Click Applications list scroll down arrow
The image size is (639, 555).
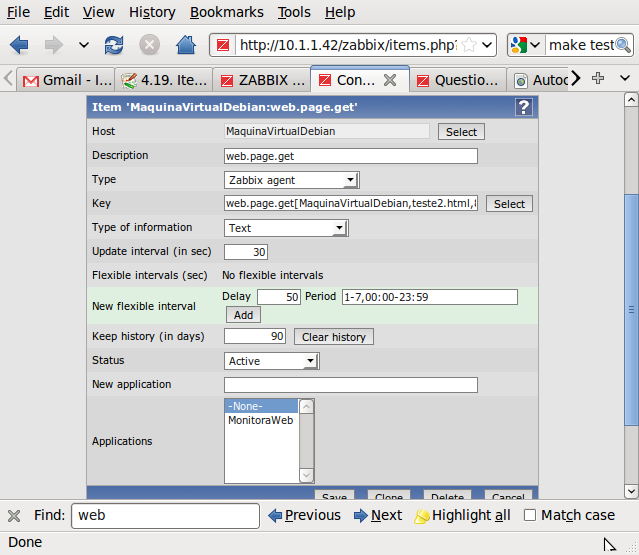(306, 475)
